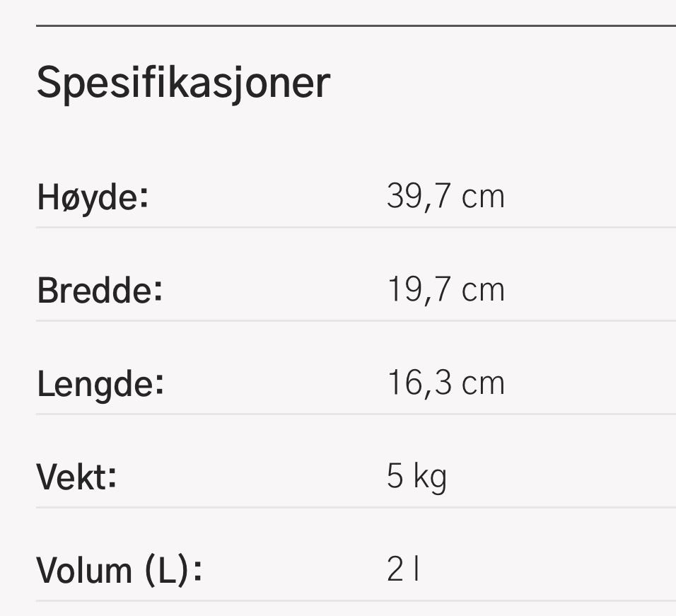Click the separator line below Høyde row

[x=356, y=227]
